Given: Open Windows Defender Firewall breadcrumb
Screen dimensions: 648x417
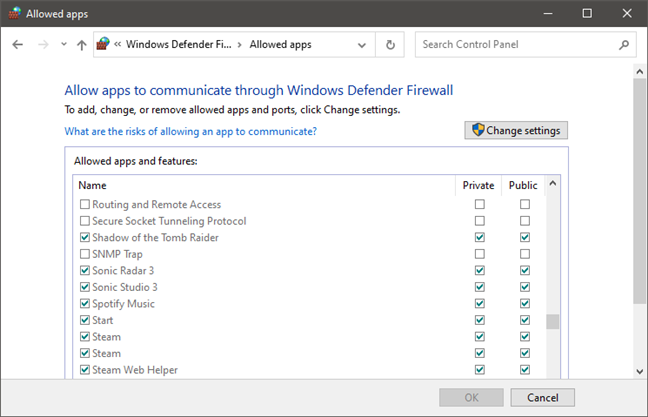Looking at the screenshot, I should tap(179, 44).
